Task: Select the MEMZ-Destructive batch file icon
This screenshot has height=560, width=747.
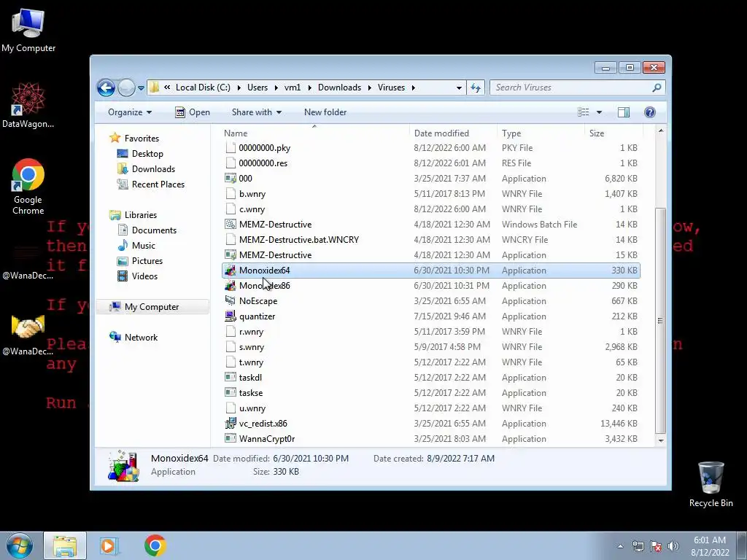Action: point(231,225)
